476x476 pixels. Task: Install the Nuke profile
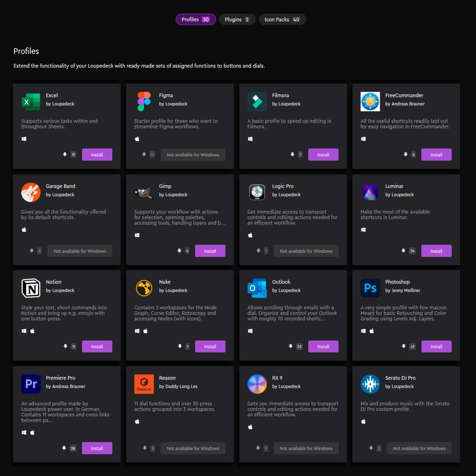[x=210, y=346]
